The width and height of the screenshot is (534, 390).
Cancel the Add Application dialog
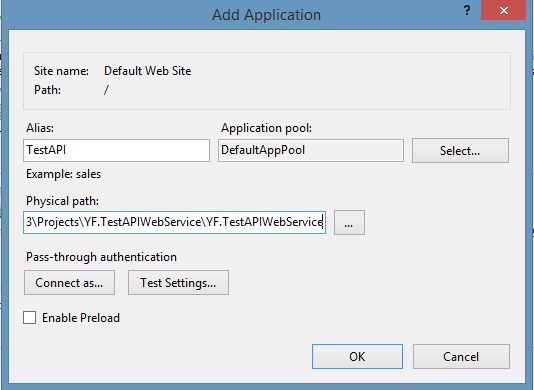pos(461,357)
